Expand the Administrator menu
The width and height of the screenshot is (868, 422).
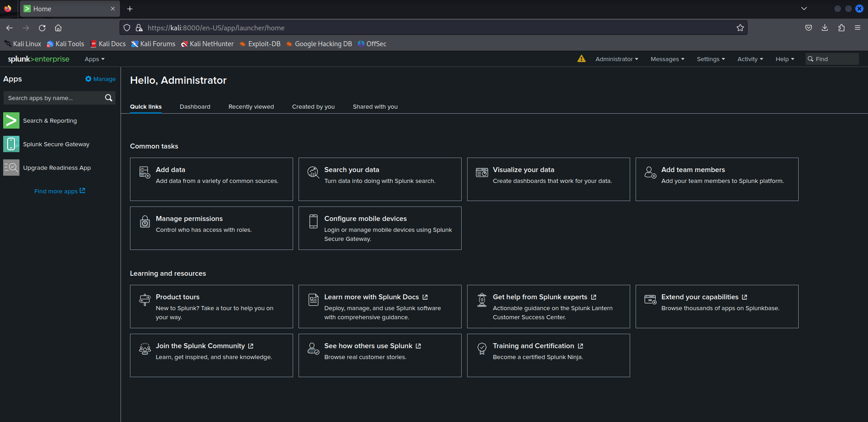pos(616,59)
